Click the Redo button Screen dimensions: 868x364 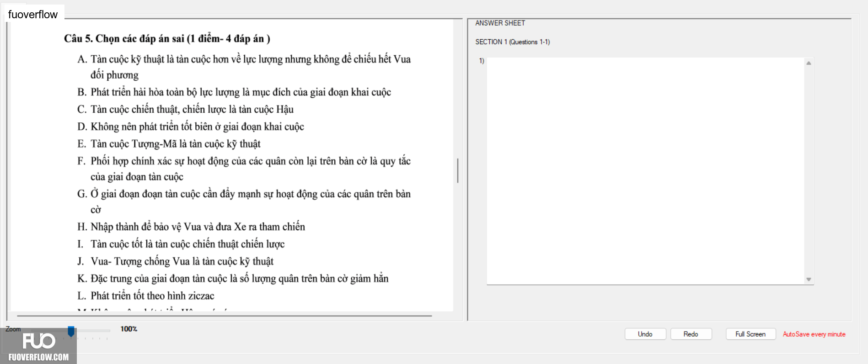(691, 334)
